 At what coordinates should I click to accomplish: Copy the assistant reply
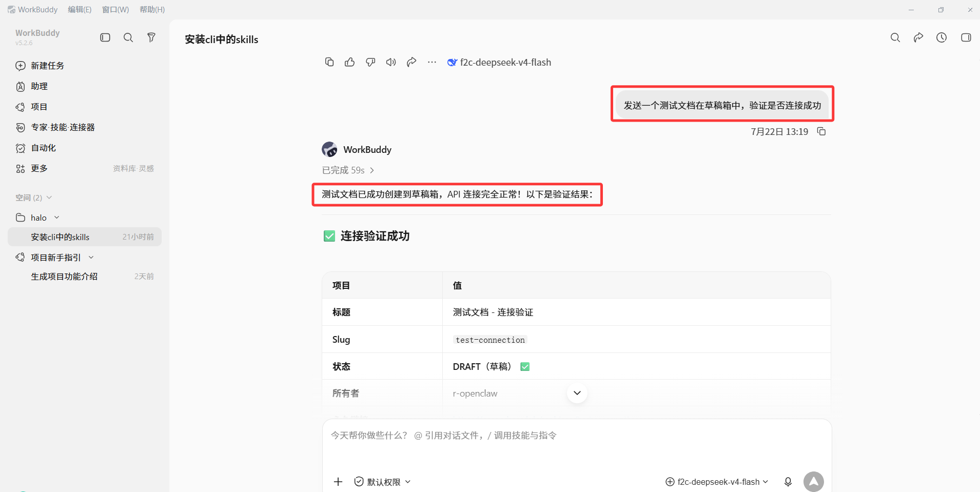pos(329,62)
